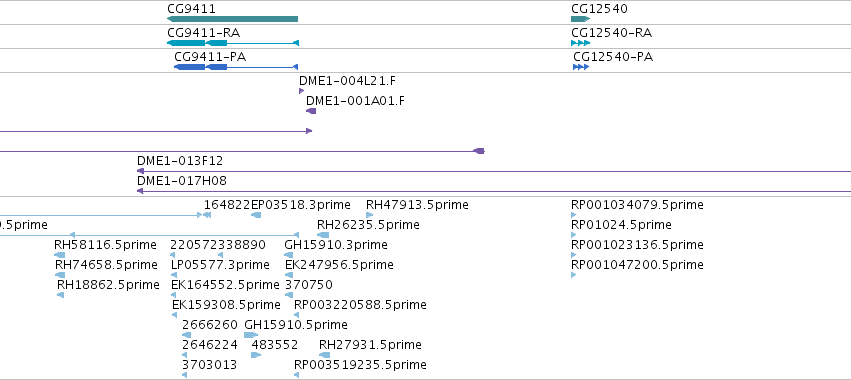
Task: Click the RH47913.5prime EST arrow
Action: click(370, 215)
